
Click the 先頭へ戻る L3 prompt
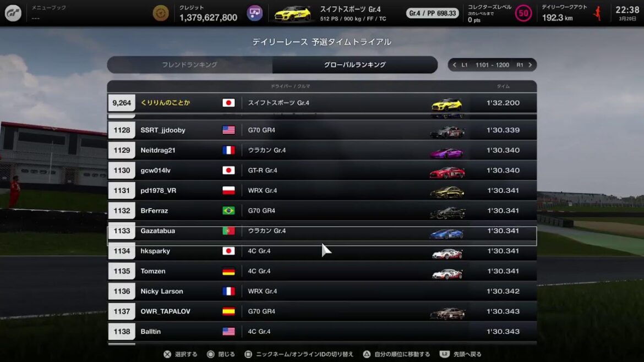click(460, 354)
